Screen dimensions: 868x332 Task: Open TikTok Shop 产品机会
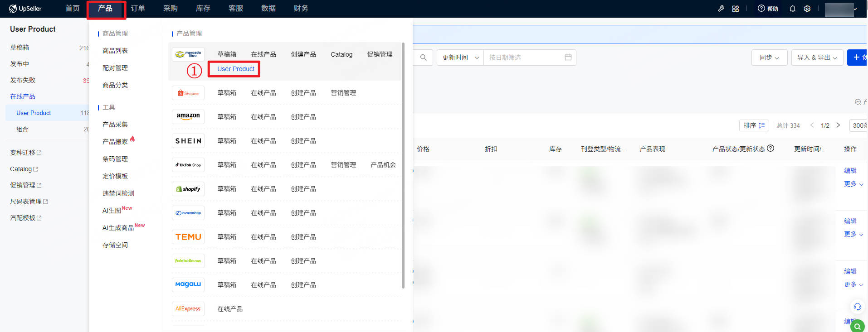click(383, 165)
